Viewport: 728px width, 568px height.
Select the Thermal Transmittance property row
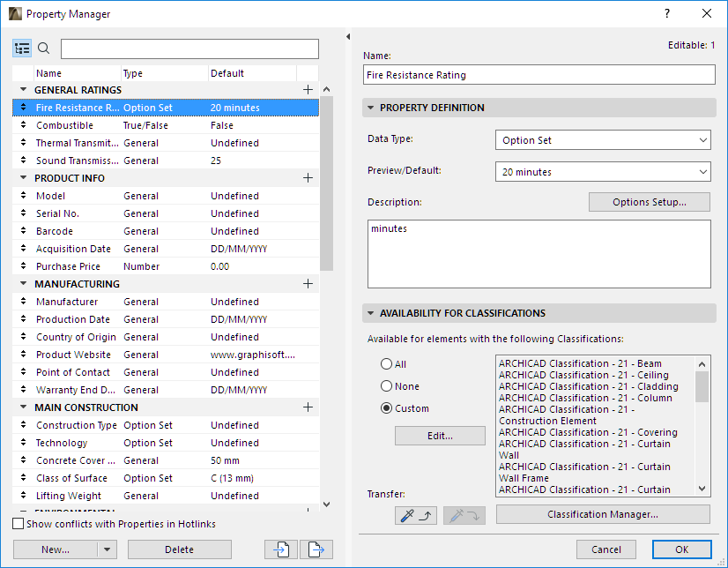166,143
